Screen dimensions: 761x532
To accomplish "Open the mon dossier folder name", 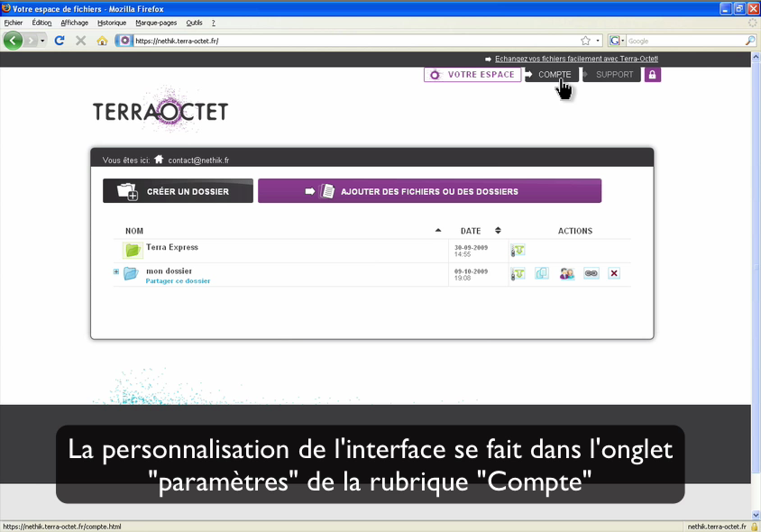I will pyautogui.click(x=169, y=271).
